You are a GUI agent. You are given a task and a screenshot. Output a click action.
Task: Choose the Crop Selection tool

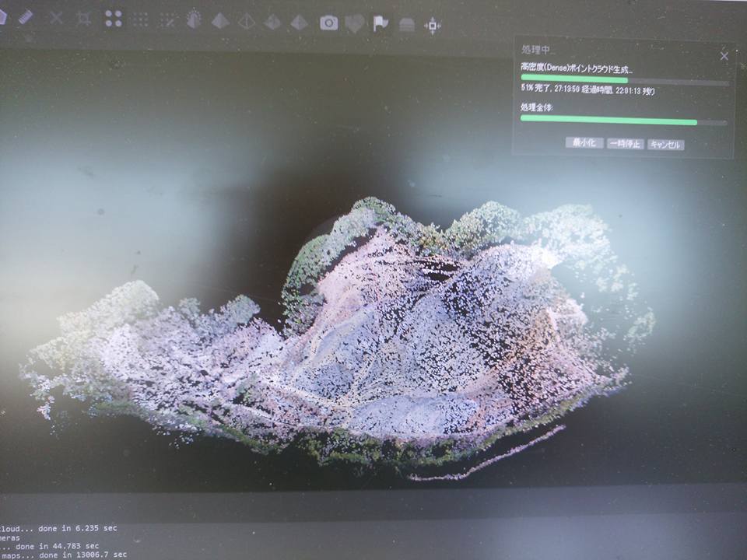click(84, 18)
